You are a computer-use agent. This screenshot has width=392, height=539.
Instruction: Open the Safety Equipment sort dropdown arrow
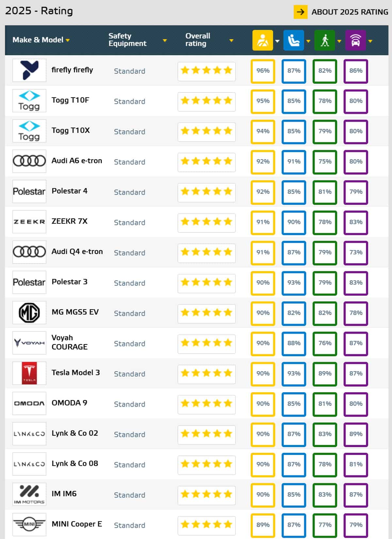coord(165,41)
